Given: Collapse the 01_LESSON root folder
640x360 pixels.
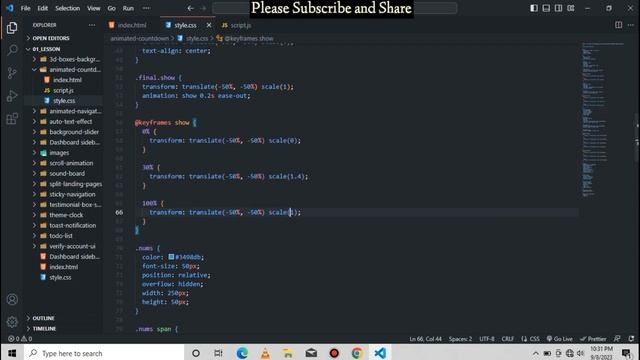Looking at the screenshot, I should (46, 49).
